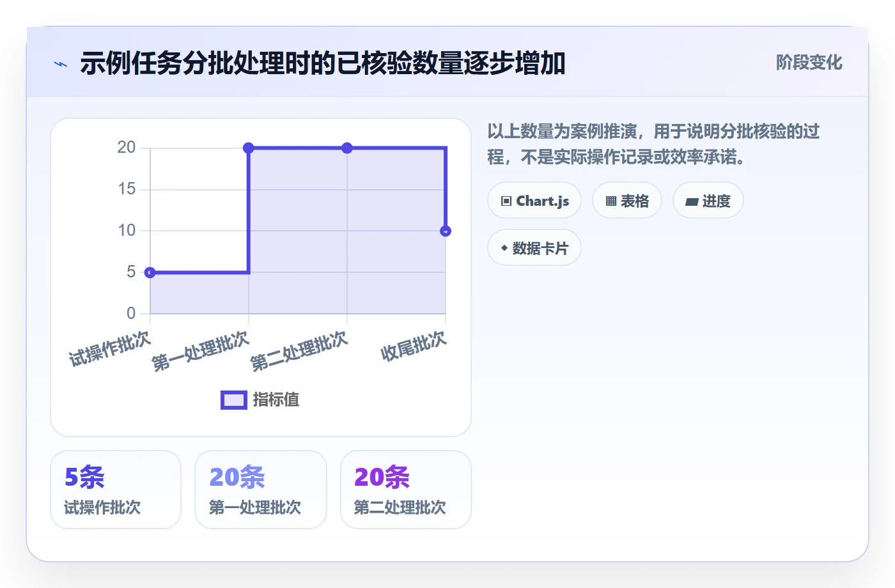Click the small square icon in the Chart.js chip

point(506,201)
